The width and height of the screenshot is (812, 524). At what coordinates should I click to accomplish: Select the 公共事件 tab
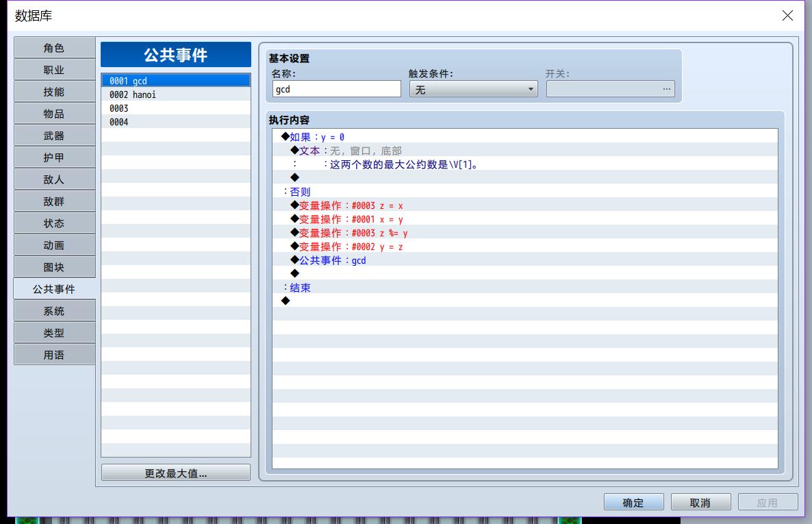pyautogui.click(x=54, y=288)
